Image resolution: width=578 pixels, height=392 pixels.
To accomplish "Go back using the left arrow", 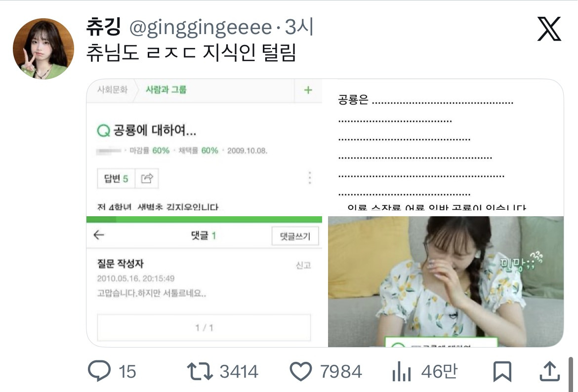I will 99,235.
